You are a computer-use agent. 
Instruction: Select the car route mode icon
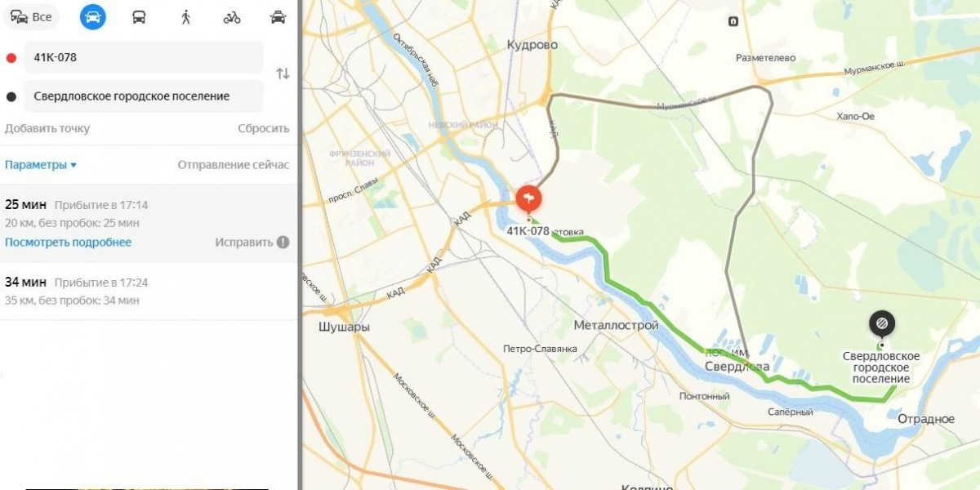point(93,17)
